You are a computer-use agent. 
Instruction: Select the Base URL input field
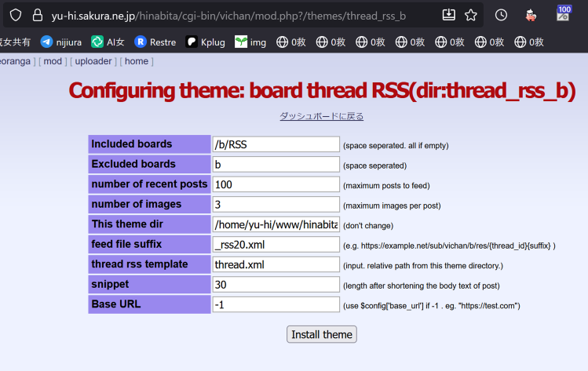[276, 304]
